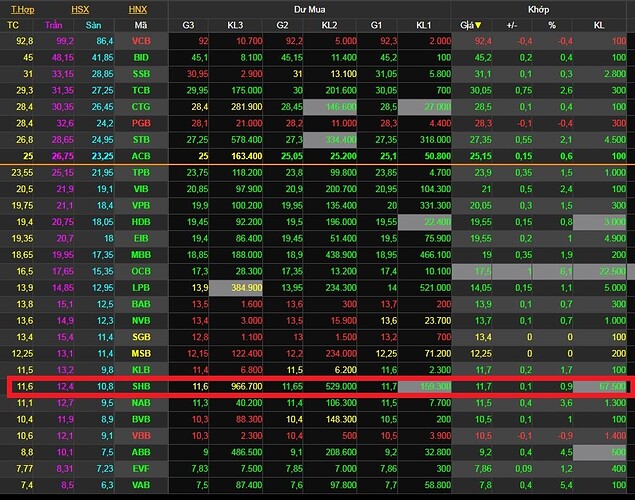Select the EVF stock symbol

[x=141, y=468]
